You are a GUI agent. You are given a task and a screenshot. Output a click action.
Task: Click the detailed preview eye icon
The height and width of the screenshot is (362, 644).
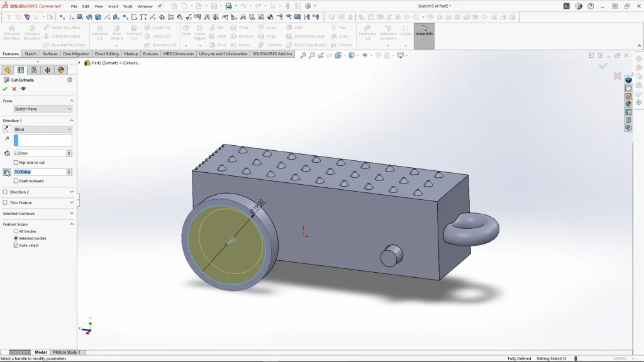tap(23, 89)
